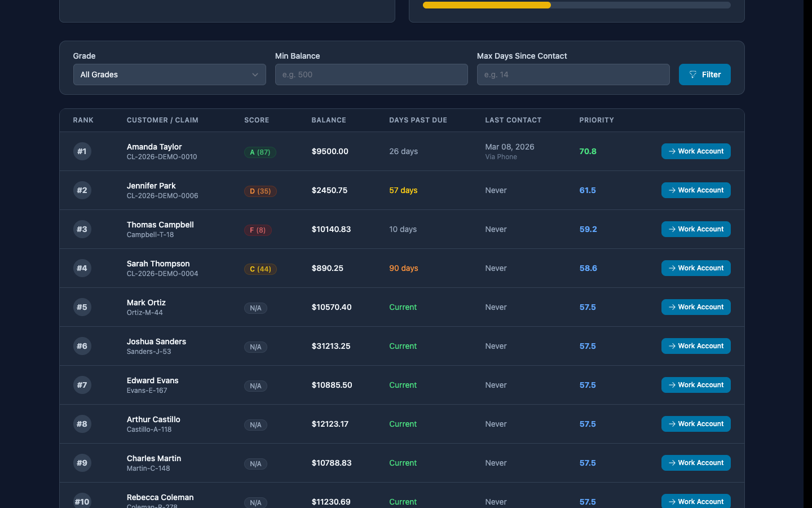This screenshot has height=508, width=812.
Task: Select the #1 rank badge for Amanda Taylor
Action: 82,151
